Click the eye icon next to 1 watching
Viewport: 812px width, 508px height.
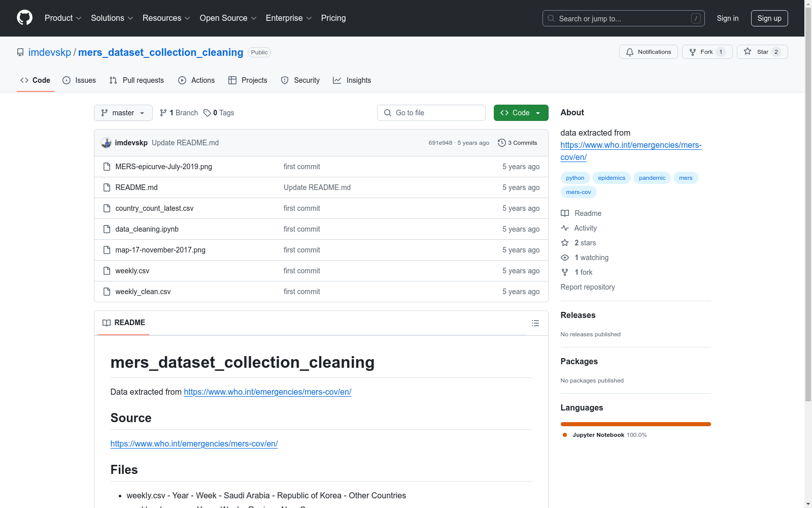[x=565, y=258]
